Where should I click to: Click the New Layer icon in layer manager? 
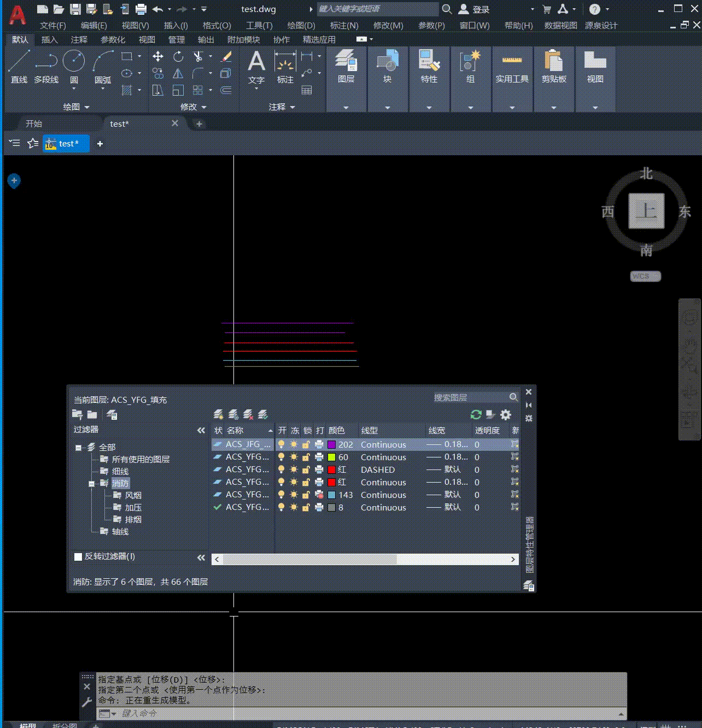pyautogui.click(x=218, y=415)
